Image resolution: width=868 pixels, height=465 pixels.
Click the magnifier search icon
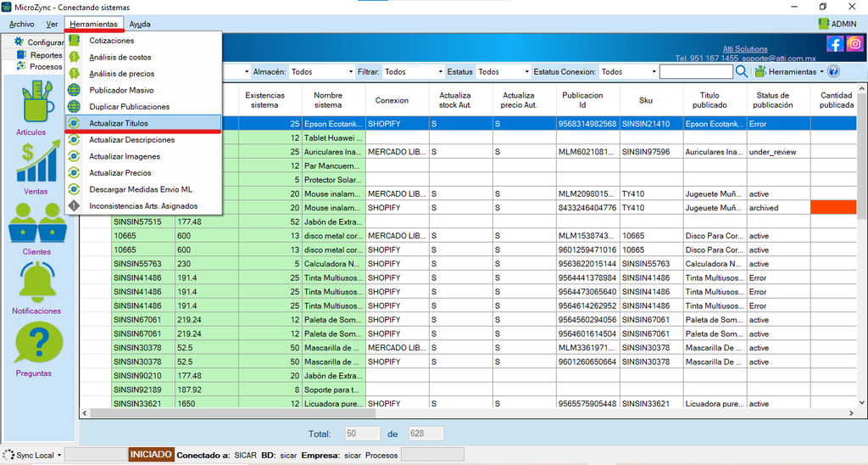tap(742, 71)
